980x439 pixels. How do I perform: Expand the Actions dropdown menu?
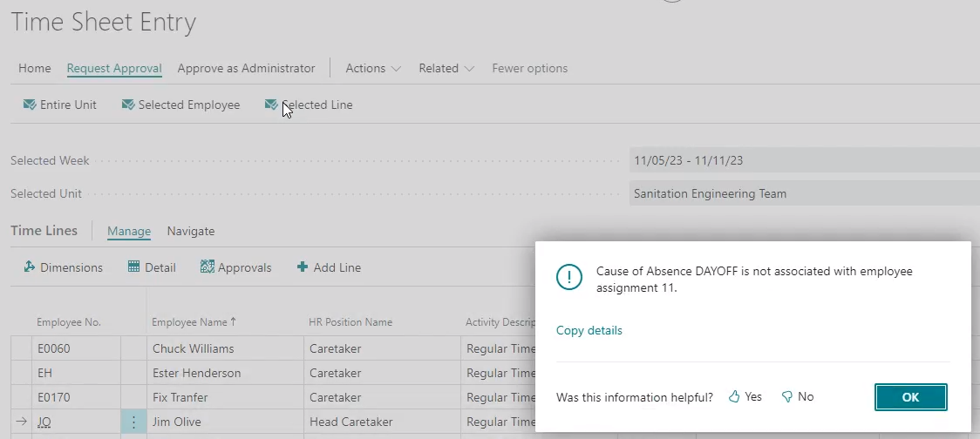point(373,68)
